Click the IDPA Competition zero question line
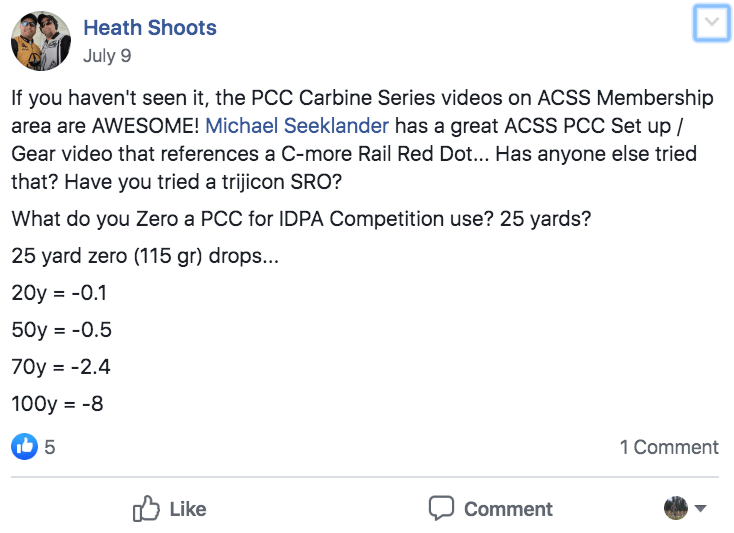This screenshot has height=533, width=734. pyautogui.click(x=301, y=219)
